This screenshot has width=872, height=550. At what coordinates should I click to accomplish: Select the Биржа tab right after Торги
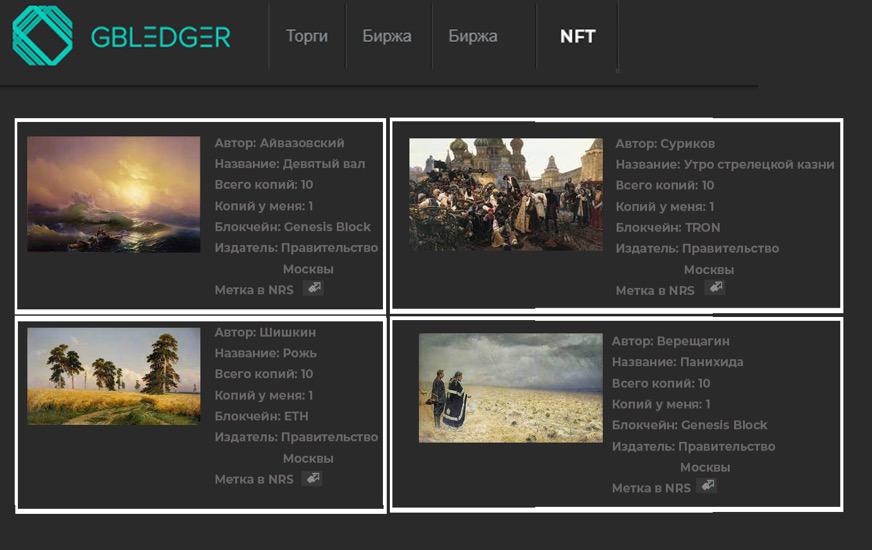coord(387,36)
